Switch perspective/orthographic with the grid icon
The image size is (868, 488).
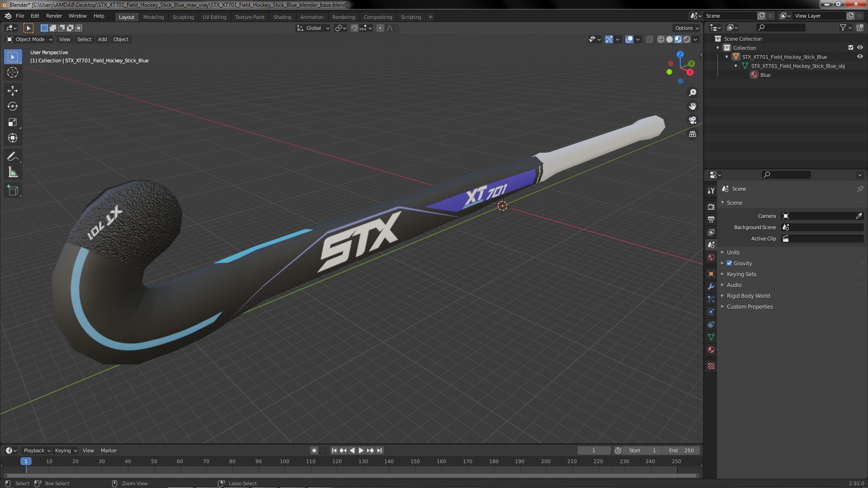point(693,134)
